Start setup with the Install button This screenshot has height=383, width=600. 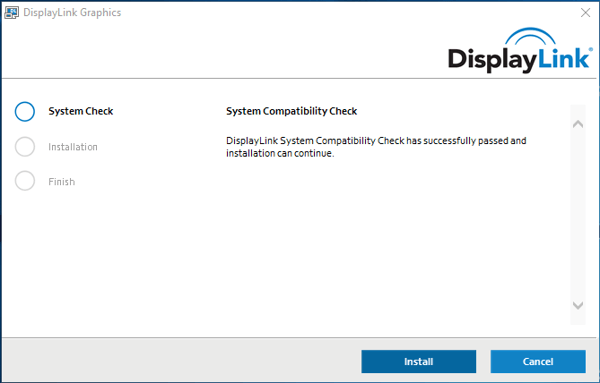(x=419, y=362)
